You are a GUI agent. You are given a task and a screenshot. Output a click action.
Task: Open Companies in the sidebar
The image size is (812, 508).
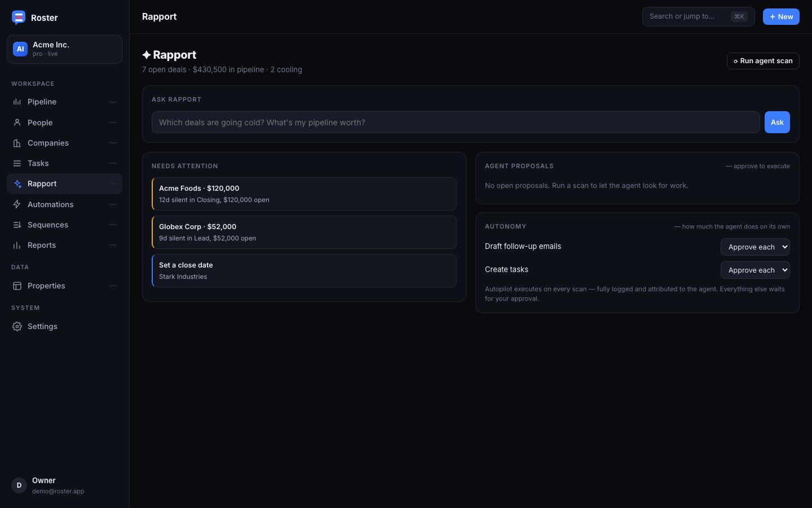pos(64,143)
